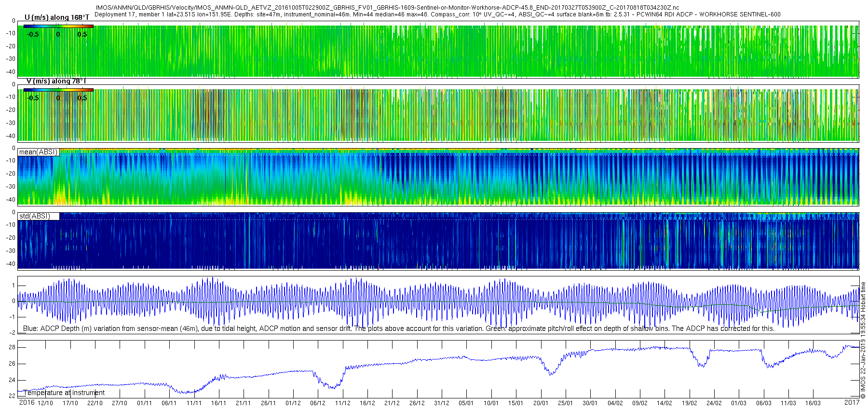The width and height of the screenshot is (868, 410).
Task: Click the '26/12' date tick label
Action: (417, 403)
